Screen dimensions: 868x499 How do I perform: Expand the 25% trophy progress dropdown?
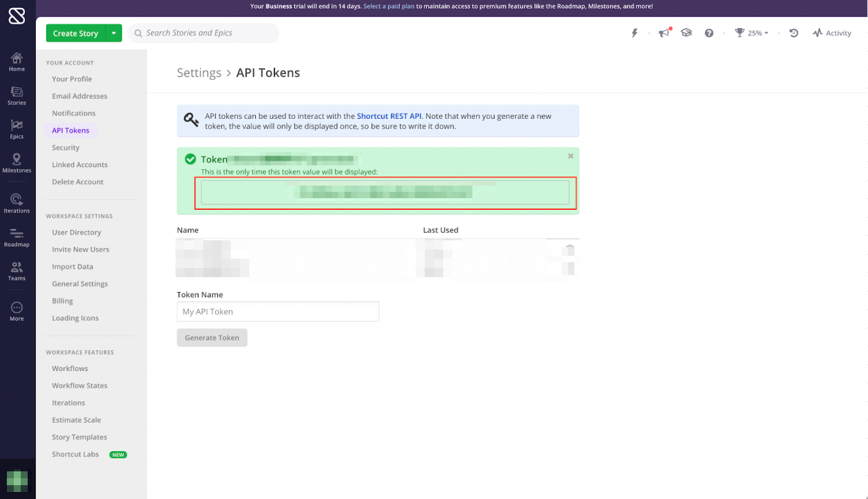click(x=752, y=33)
